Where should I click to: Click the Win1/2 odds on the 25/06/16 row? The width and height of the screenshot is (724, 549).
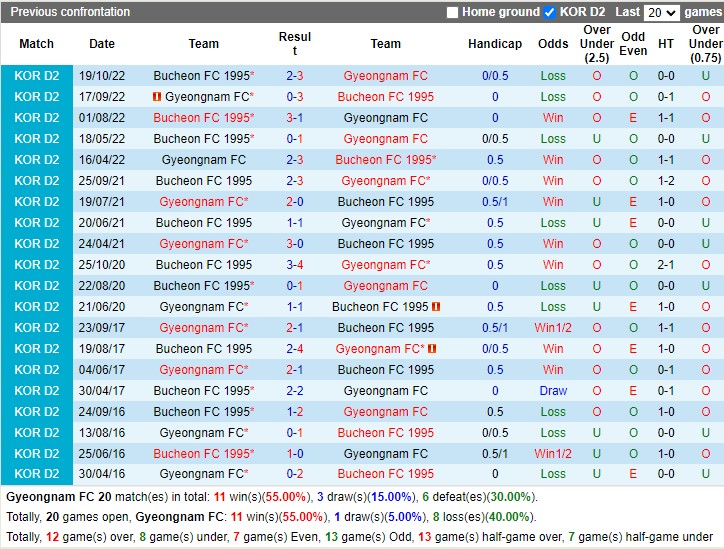tap(553, 454)
